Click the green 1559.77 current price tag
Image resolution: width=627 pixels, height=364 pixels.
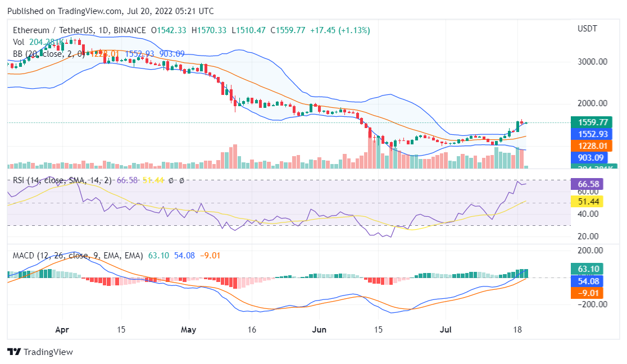(593, 122)
